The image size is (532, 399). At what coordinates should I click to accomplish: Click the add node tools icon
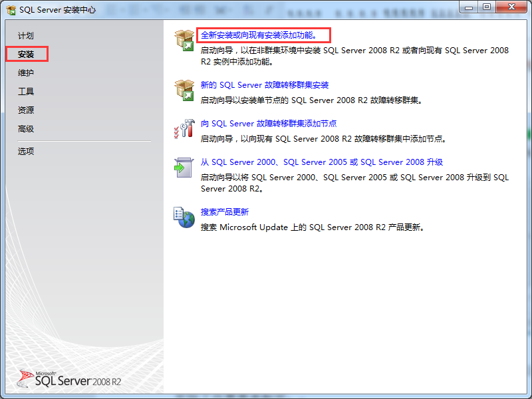point(184,129)
